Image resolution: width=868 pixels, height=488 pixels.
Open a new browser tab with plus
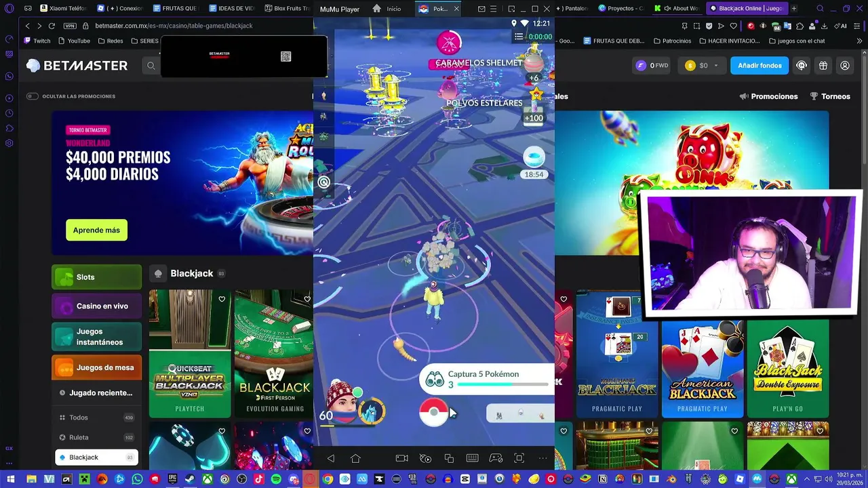coord(794,9)
